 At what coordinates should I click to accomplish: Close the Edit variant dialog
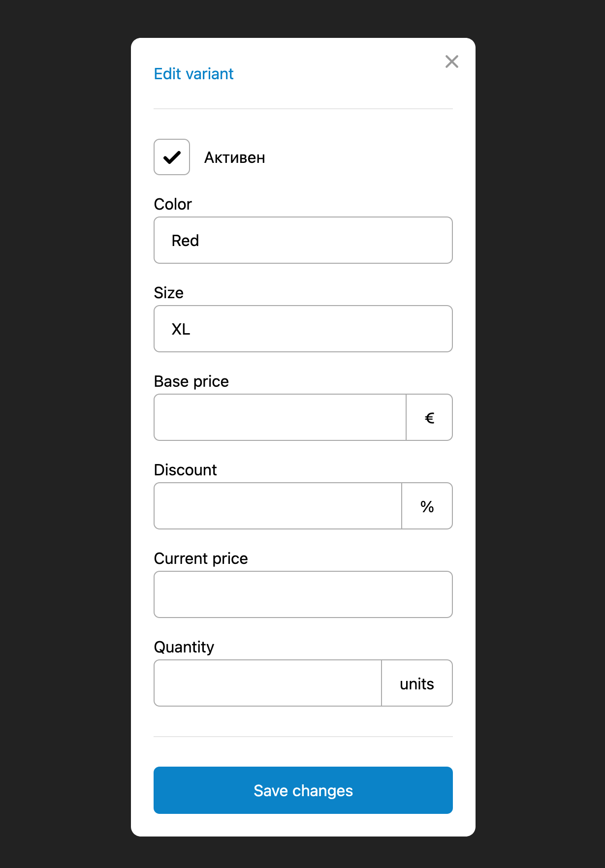pos(451,62)
